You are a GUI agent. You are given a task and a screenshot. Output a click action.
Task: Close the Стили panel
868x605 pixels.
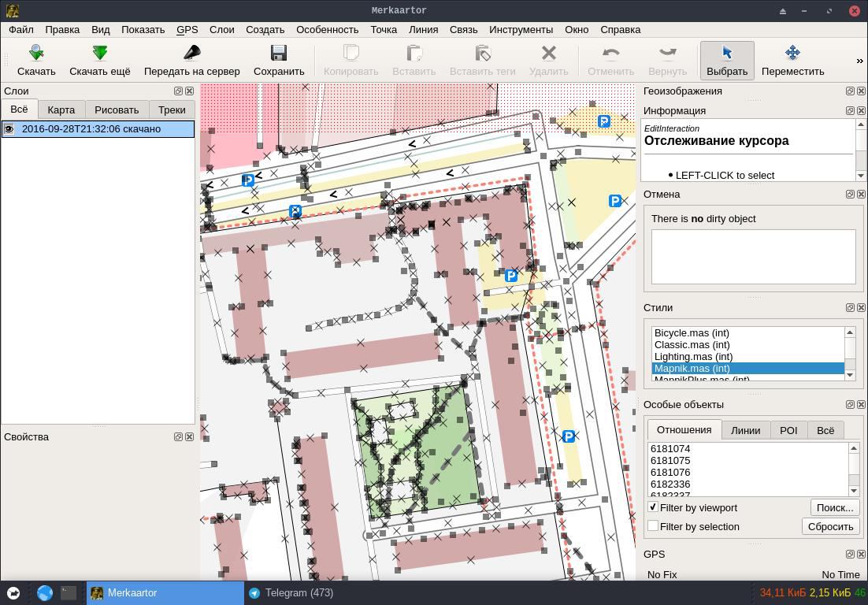tap(862, 308)
